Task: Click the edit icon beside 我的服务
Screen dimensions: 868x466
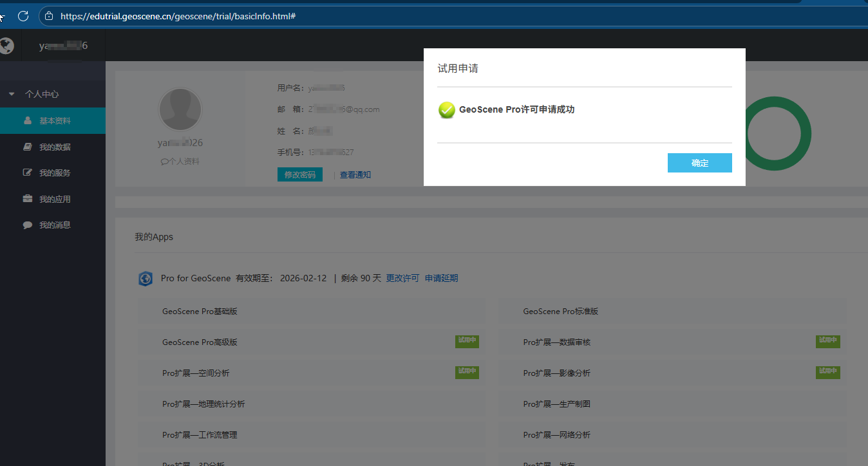Action: [28, 172]
